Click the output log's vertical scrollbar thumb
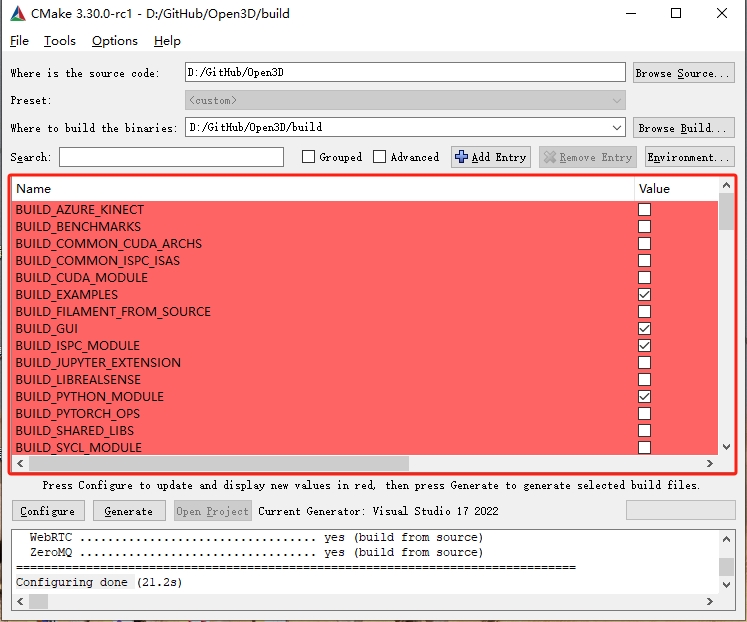Screen dimensions: 747x622 (726, 567)
